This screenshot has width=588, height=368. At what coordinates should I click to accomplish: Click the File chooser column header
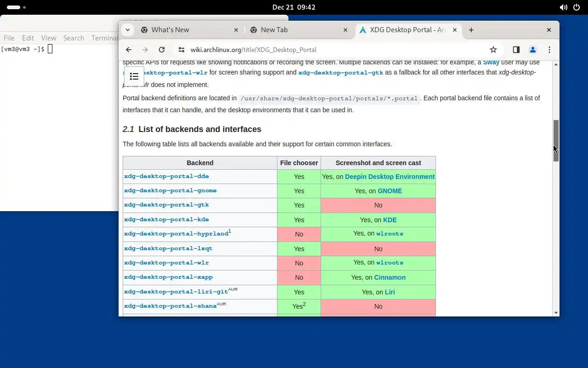299,163
